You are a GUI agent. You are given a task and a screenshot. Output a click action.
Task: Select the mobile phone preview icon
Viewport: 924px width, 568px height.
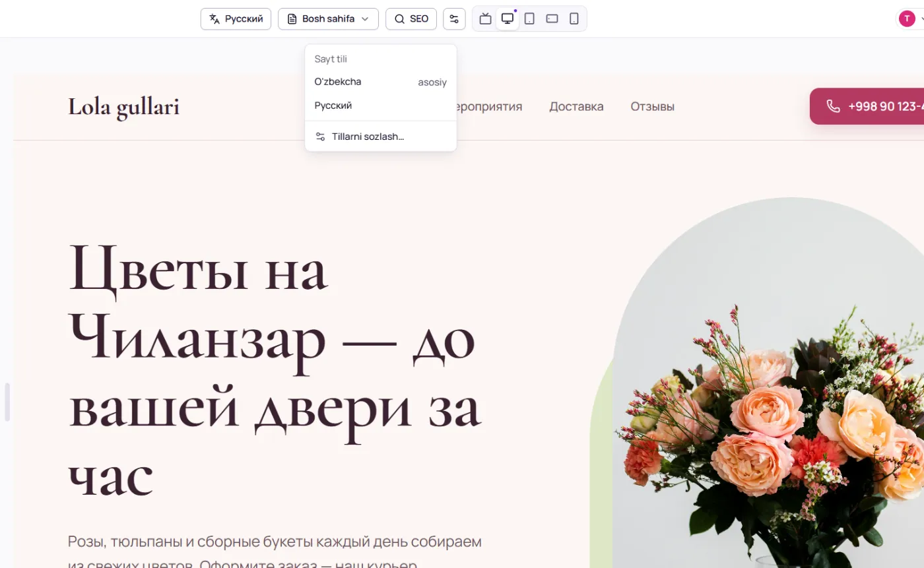[574, 18]
